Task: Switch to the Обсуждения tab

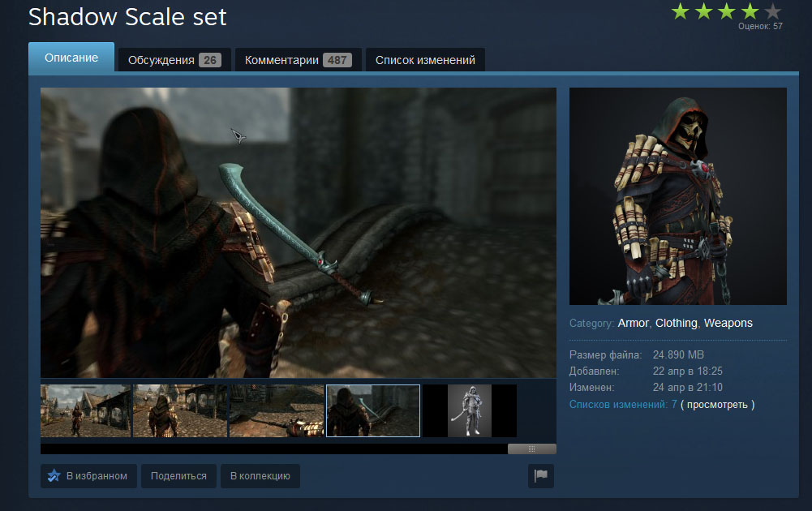Action: click(x=174, y=60)
